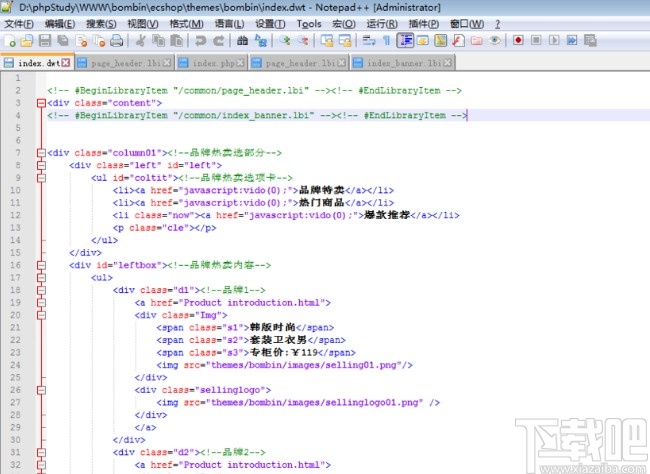This screenshot has height=474, width=650.
Task: Collapse the column01 div fold on line 7
Action: 41,153
